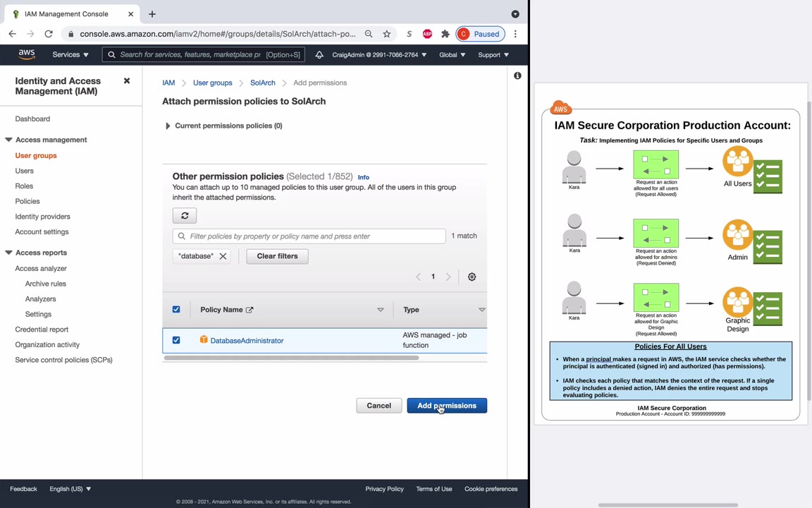Open Identity providers in the sidebar

42,216
